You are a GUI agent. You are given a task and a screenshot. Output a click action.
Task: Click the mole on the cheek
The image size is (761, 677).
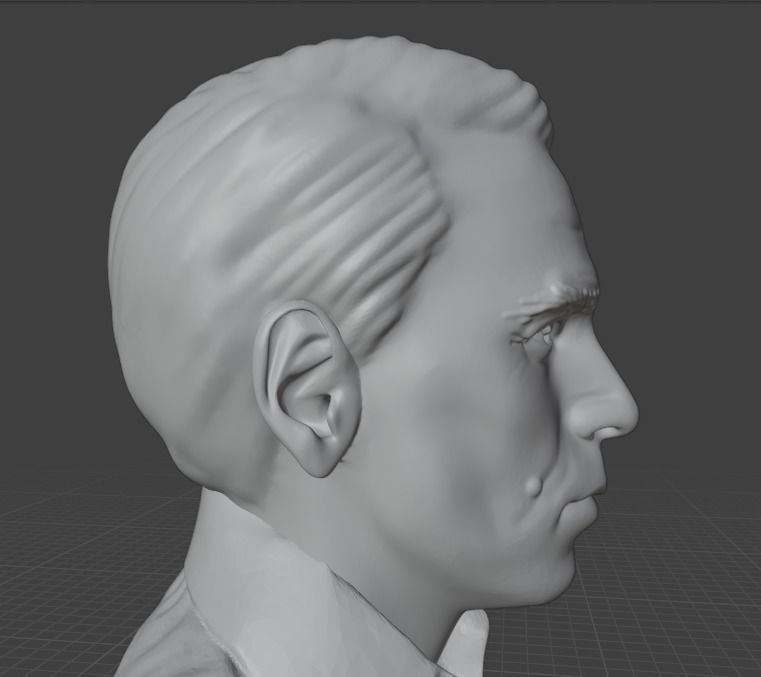pos(534,486)
